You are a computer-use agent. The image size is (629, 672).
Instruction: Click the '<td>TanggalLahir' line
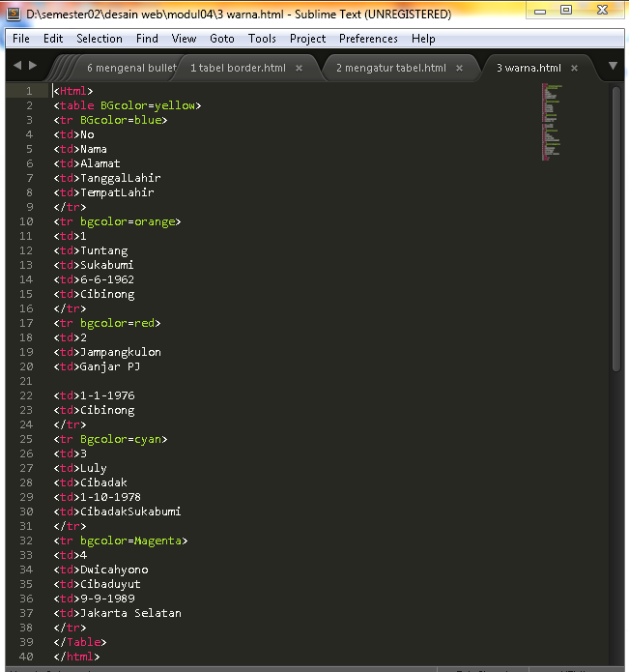pos(107,178)
